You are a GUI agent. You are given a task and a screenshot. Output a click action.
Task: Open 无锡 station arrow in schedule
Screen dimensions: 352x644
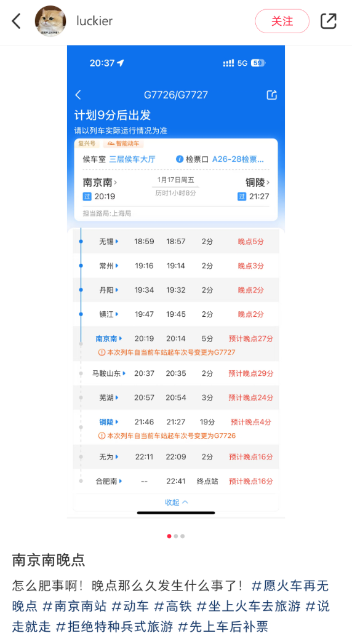coord(117,242)
